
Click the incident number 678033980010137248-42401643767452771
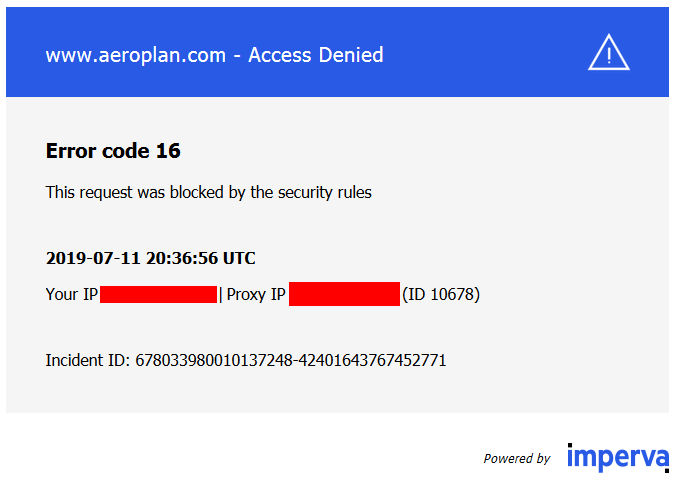pyautogui.click(x=291, y=360)
